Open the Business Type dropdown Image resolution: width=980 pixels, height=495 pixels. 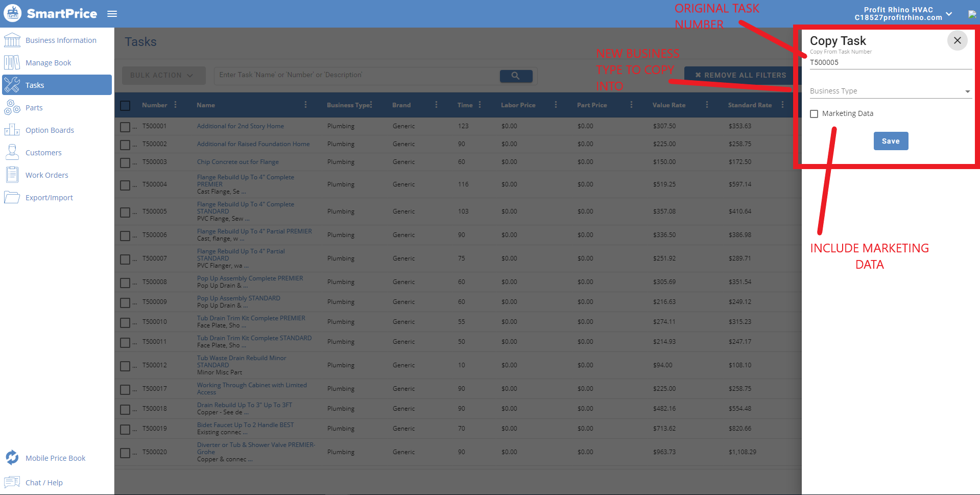click(890, 90)
